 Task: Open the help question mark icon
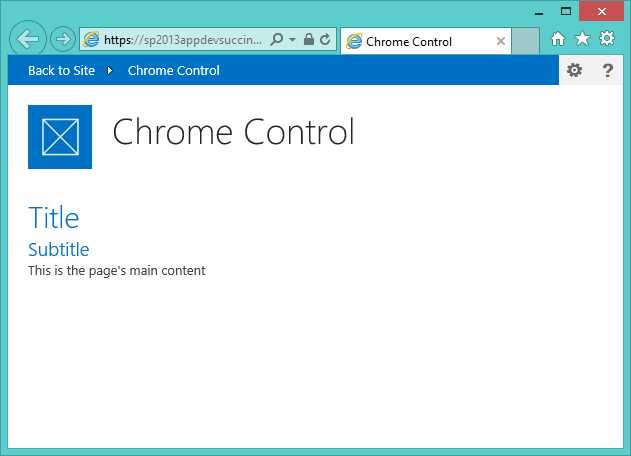(x=608, y=70)
